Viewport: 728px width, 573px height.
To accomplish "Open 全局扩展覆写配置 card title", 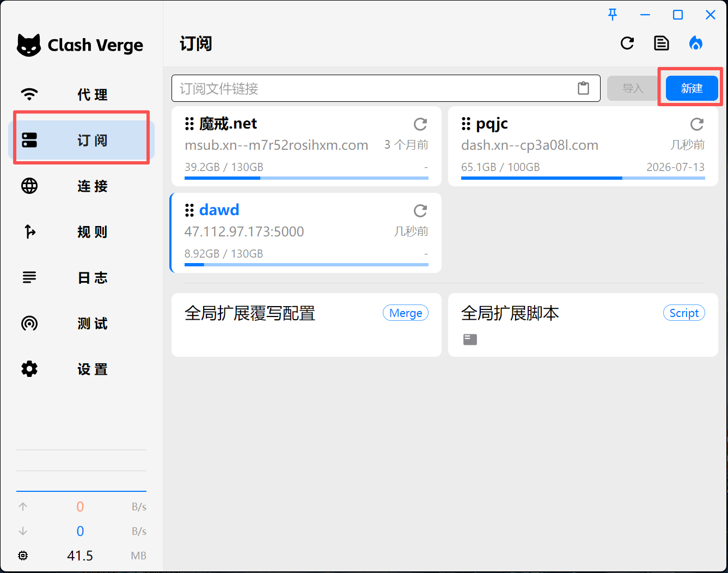I will 250,313.
